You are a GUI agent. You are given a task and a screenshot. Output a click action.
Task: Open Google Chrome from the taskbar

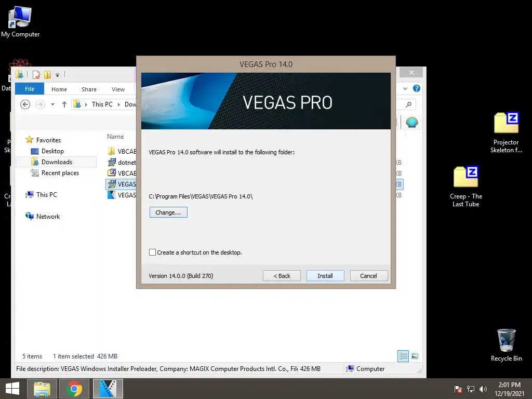(x=74, y=389)
